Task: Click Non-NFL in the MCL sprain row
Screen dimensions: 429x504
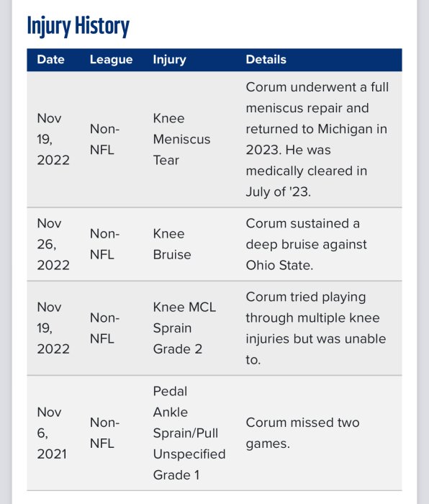Action: coord(105,328)
